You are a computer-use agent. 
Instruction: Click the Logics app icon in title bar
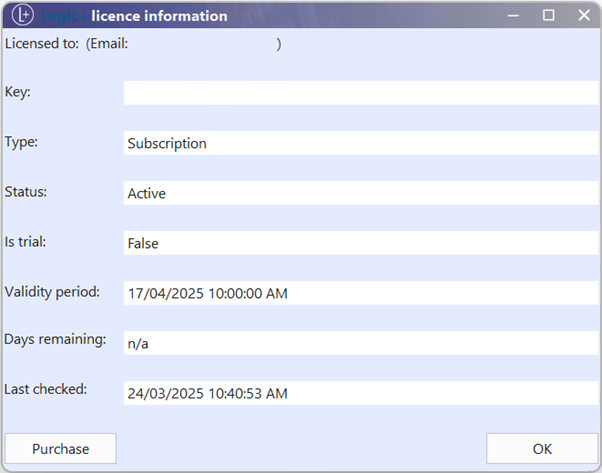point(21,16)
